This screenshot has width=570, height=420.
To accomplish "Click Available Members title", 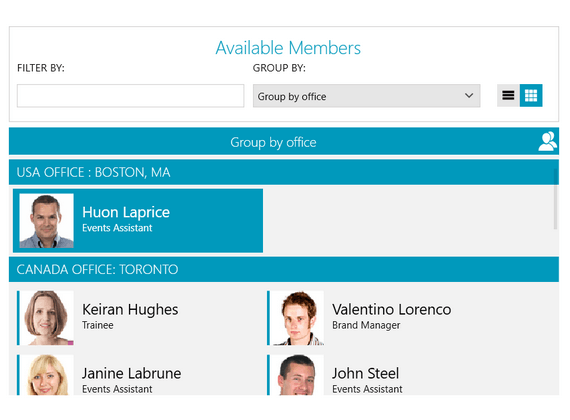I will [x=288, y=48].
